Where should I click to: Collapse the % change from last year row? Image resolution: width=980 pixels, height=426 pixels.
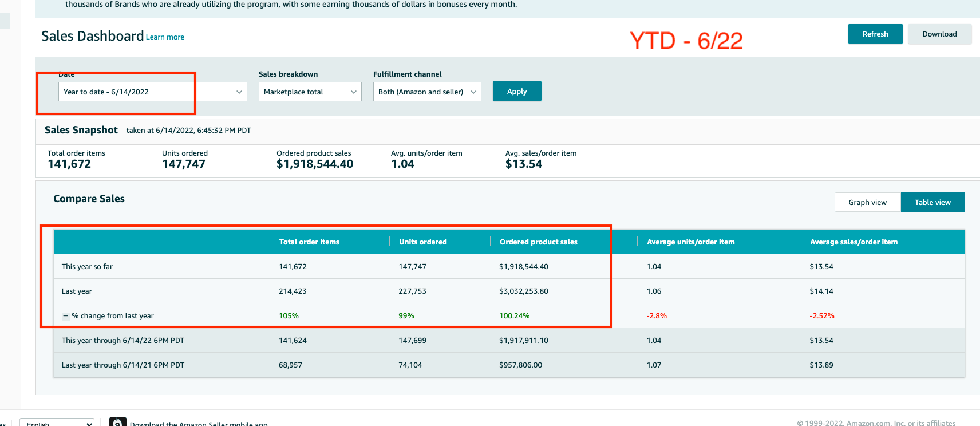tap(65, 316)
